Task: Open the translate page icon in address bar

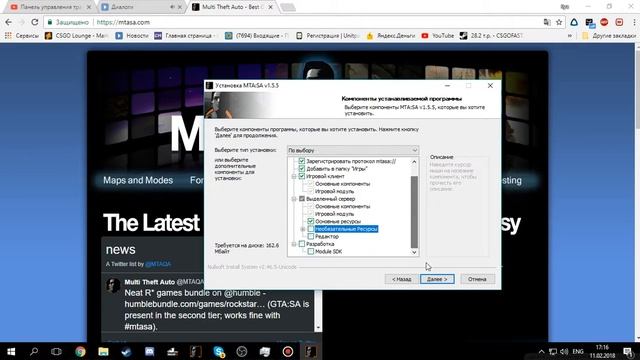Action: click(x=547, y=22)
